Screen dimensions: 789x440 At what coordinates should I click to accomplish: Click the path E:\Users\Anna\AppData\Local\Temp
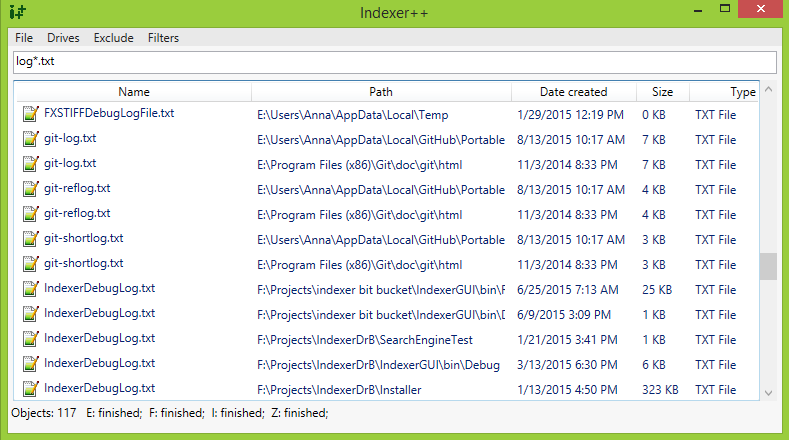click(x=353, y=115)
